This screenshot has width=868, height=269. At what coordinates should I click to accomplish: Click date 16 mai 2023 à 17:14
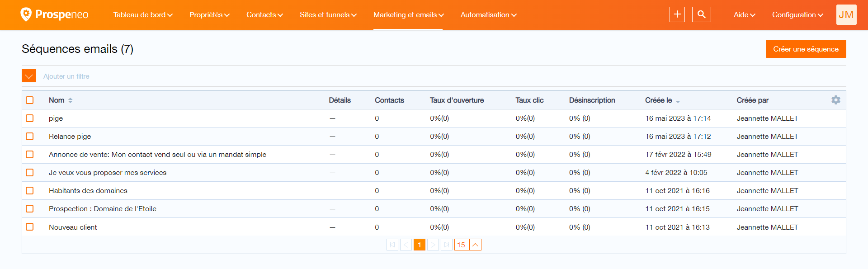[678, 118]
